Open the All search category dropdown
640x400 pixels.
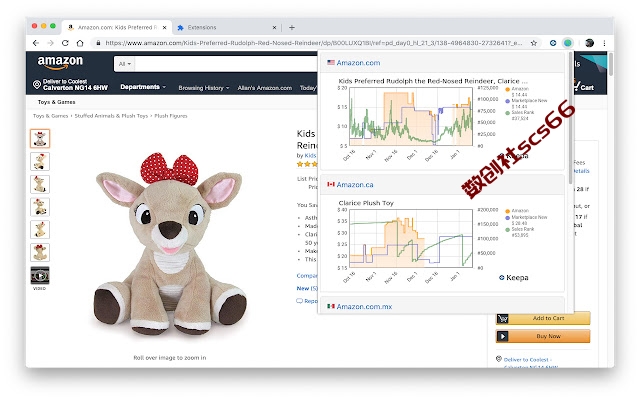coord(124,64)
